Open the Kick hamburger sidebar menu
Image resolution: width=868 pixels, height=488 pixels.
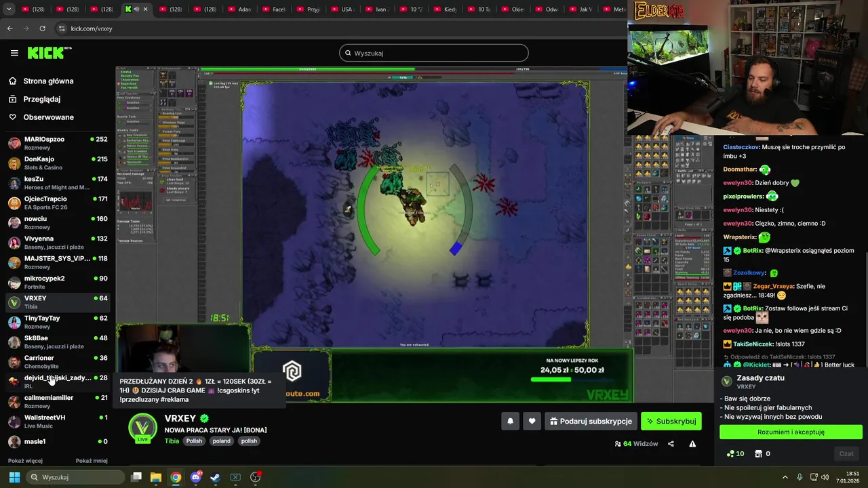point(14,53)
